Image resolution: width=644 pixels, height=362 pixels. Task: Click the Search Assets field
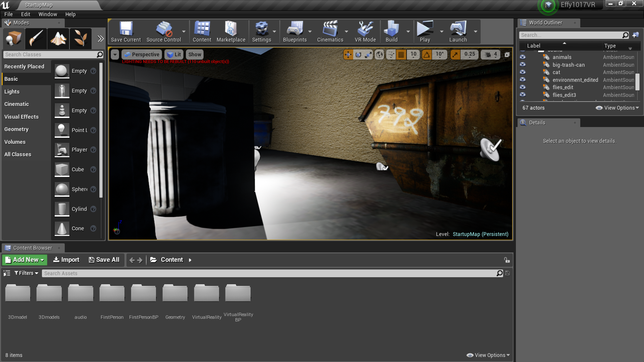(268, 274)
